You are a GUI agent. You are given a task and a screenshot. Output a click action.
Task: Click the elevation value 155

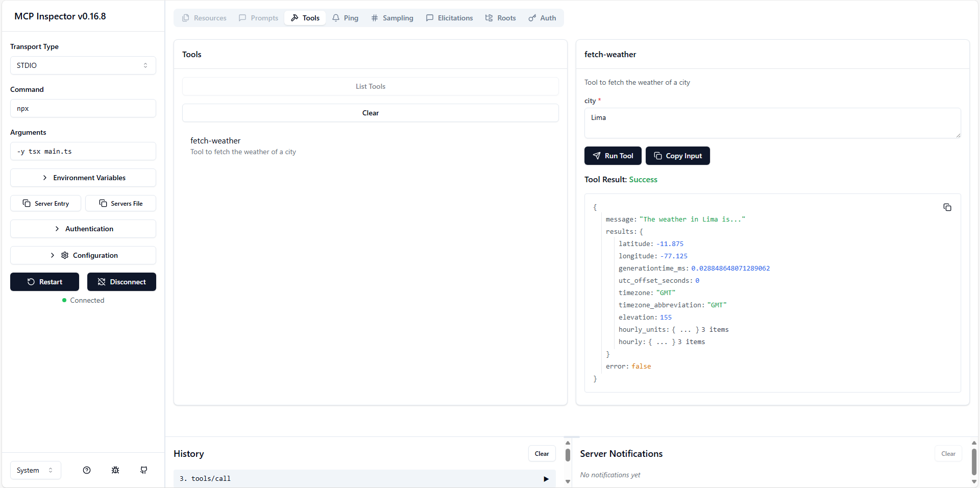[x=666, y=318]
